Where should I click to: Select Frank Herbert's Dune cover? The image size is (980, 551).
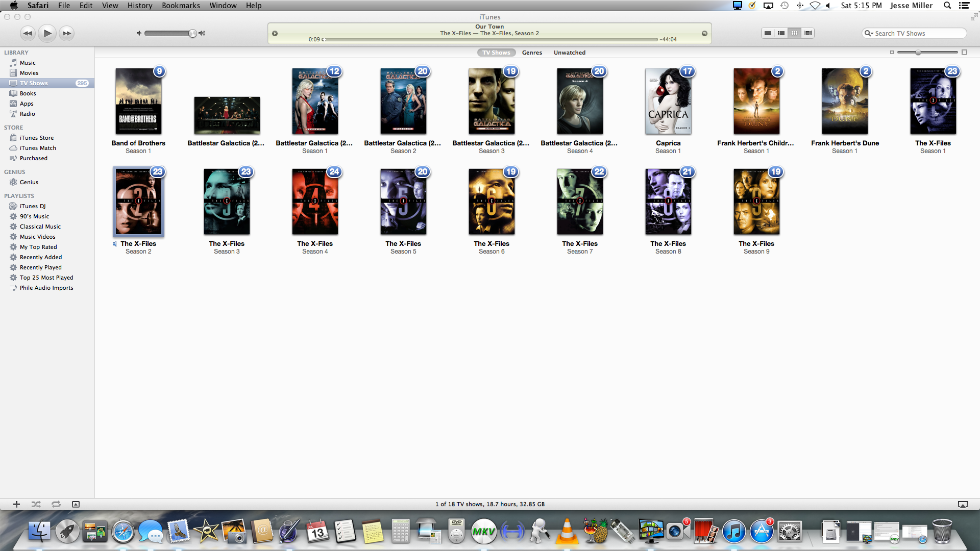(845, 101)
